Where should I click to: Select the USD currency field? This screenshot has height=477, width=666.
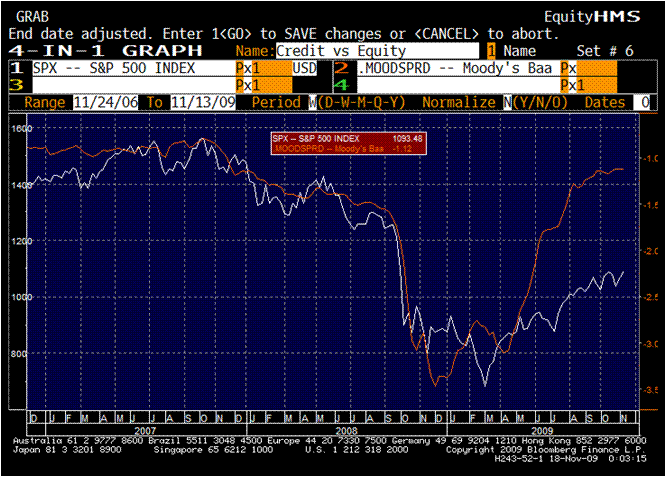pos(305,68)
